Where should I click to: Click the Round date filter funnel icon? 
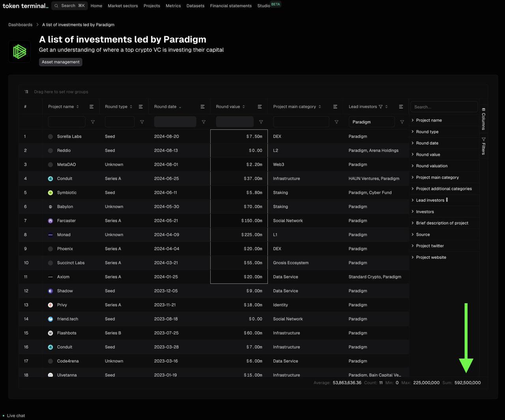pos(204,122)
